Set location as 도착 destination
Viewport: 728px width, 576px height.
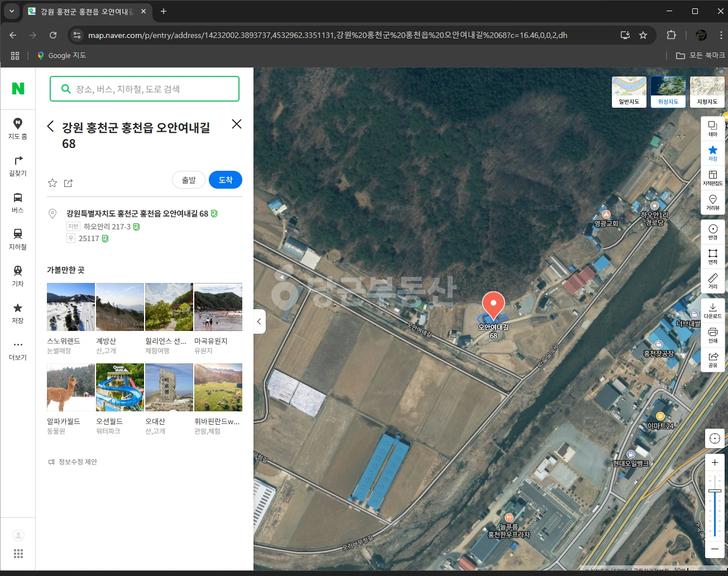pos(226,180)
